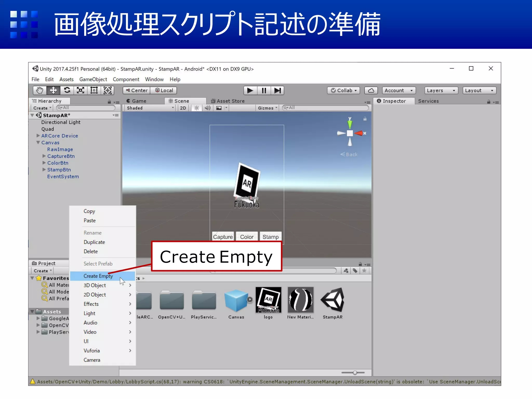Viewport: 532px width, 399px height.
Task: Click the scene gizmo center cube
Action: click(350, 133)
